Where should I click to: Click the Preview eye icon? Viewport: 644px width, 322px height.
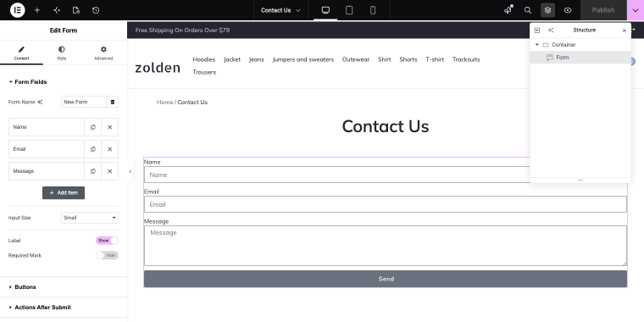568,10
